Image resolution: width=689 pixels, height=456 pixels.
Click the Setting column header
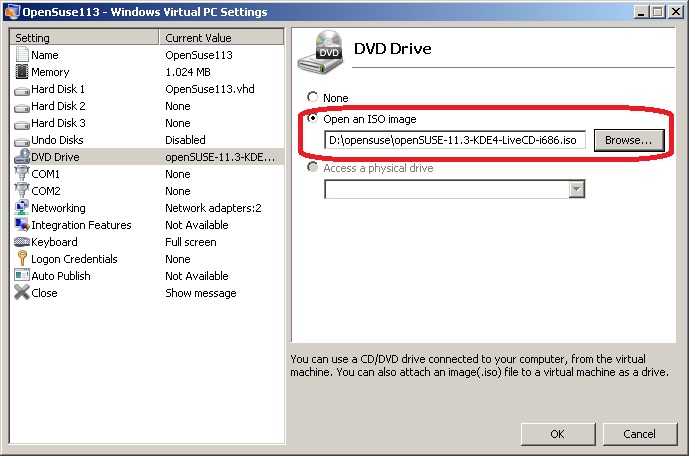[84, 37]
